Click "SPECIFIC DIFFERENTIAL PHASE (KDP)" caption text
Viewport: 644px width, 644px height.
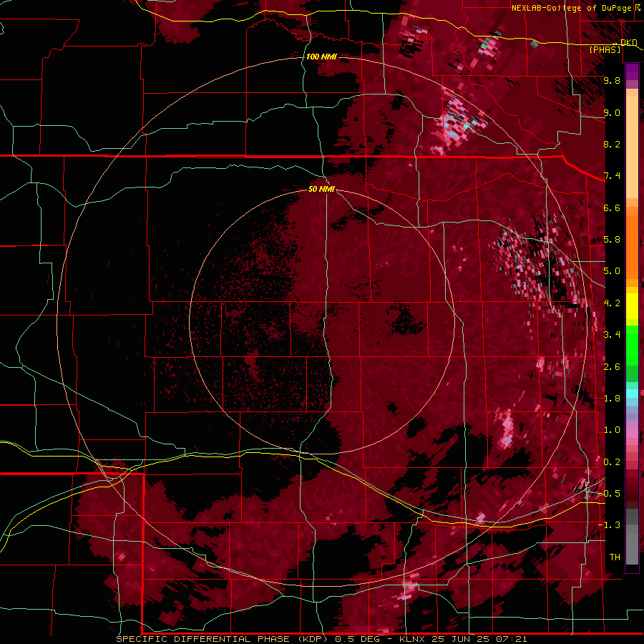pos(223,639)
